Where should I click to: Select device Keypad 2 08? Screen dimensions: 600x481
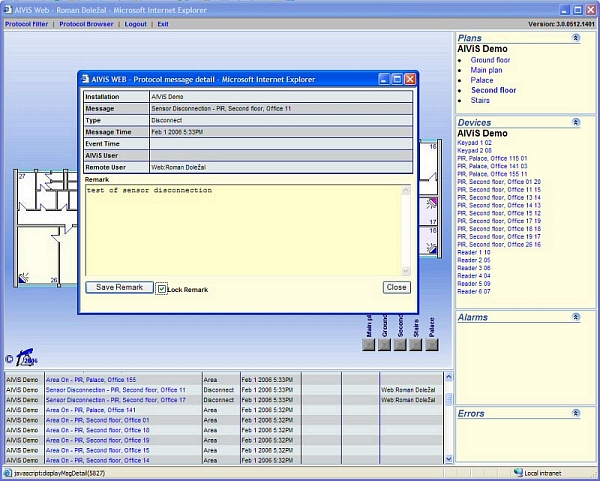tap(474, 150)
